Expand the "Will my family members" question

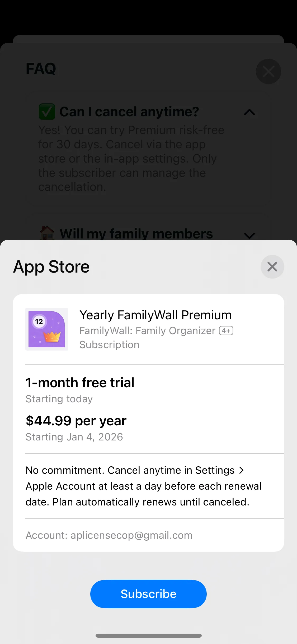(249, 234)
